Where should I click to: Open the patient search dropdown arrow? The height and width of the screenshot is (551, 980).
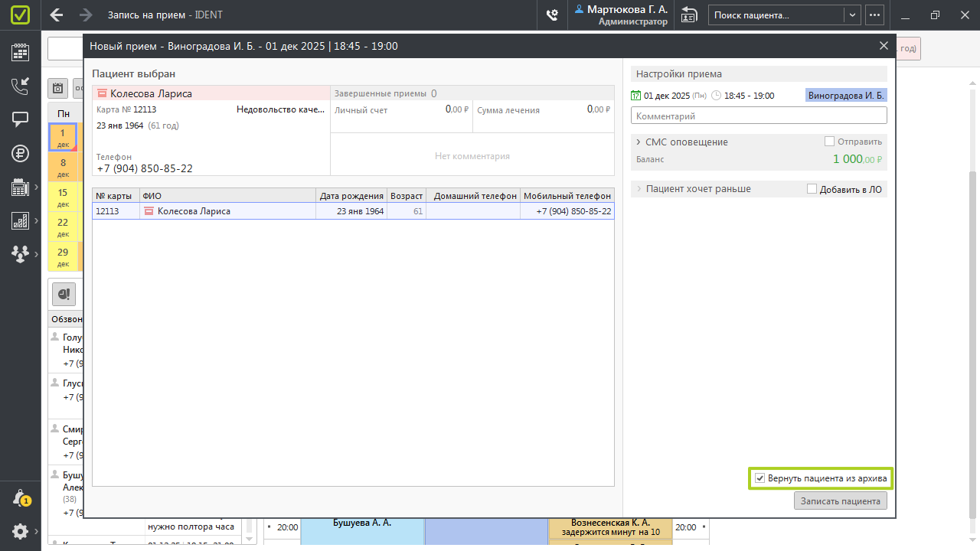pos(852,15)
